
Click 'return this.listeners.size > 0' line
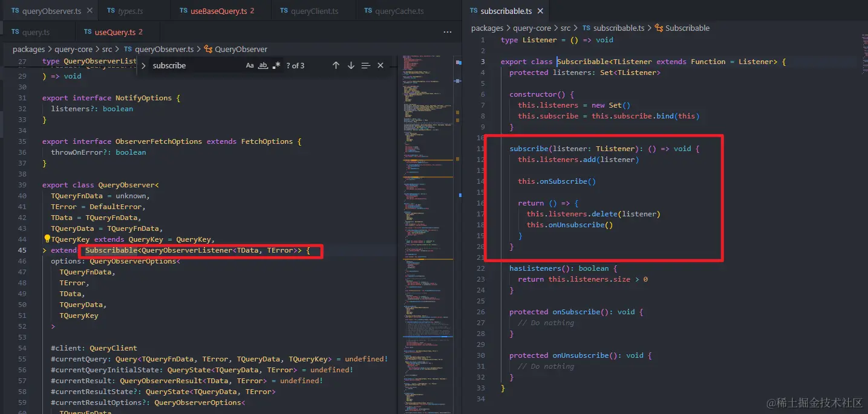tap(582, 279)
